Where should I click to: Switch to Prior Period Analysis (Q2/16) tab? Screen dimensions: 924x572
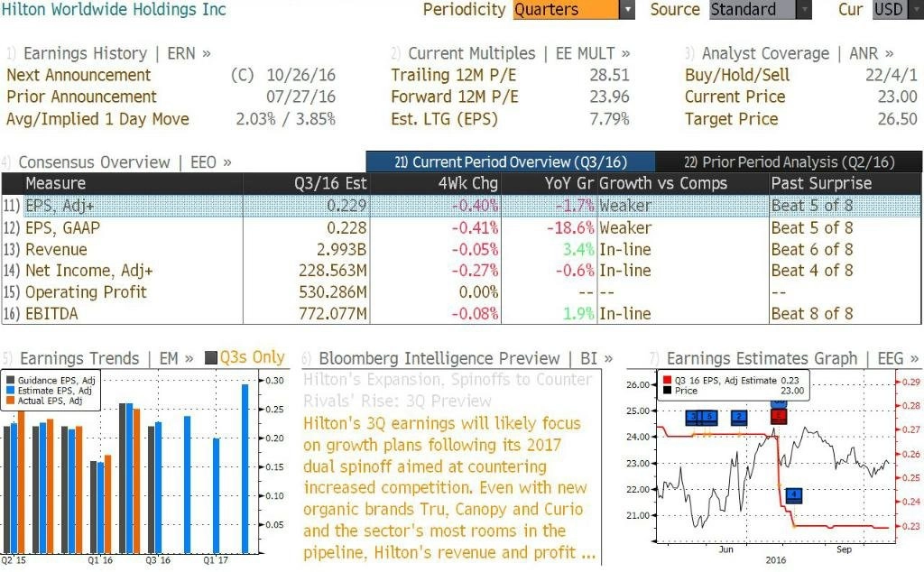click(789, 162)
